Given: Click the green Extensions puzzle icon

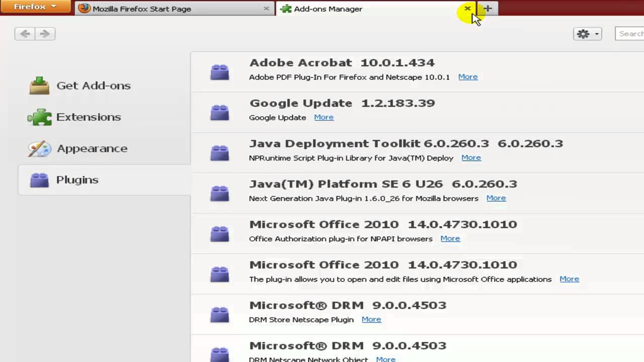Looking at the screenshot, I should pos(39,117).
